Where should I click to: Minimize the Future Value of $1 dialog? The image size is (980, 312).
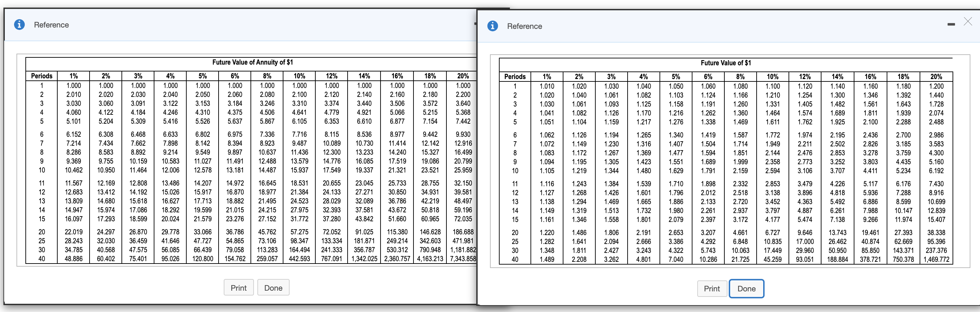tap(951, 24)
